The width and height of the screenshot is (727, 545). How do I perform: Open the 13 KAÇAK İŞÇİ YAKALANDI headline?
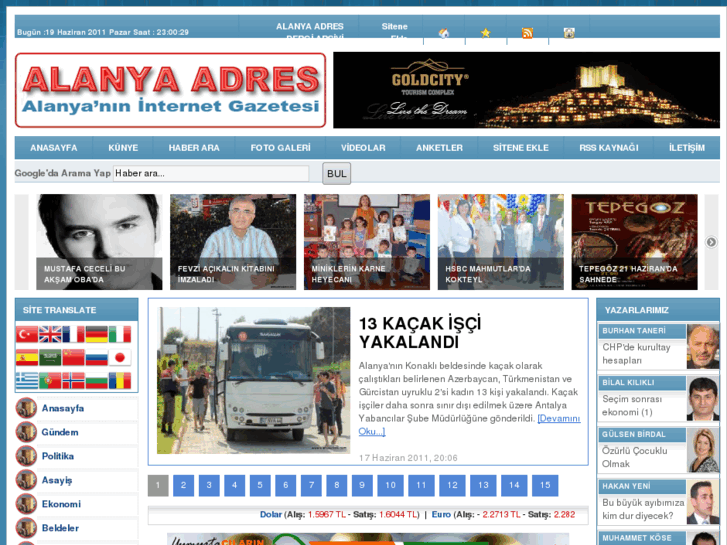(x=420, y=333)
